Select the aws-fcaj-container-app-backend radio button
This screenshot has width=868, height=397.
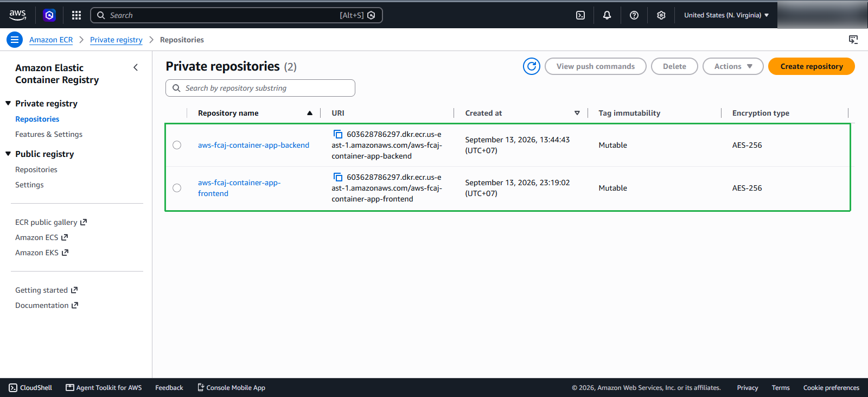click(177, 145)
